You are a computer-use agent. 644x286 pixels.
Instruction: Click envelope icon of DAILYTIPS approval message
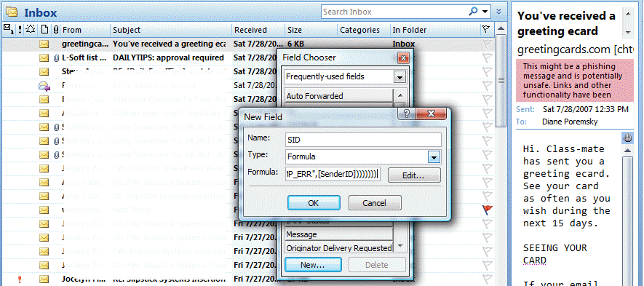(x=44, y=57)
